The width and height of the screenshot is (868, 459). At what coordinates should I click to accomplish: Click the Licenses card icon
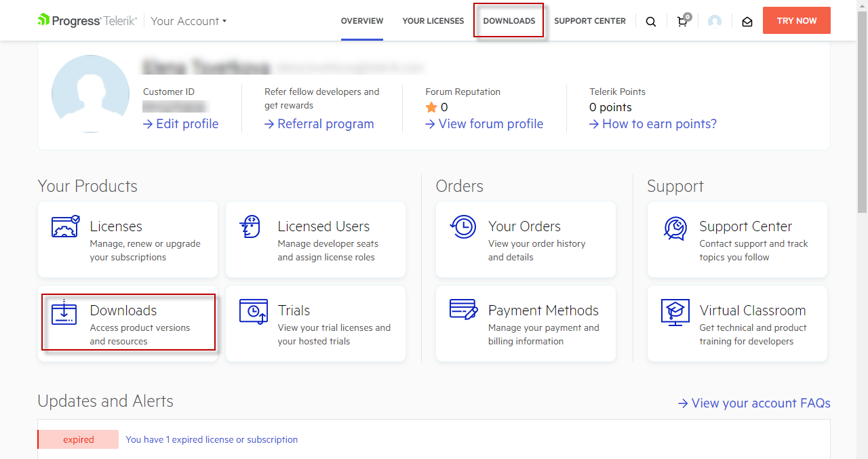[65, 226]
